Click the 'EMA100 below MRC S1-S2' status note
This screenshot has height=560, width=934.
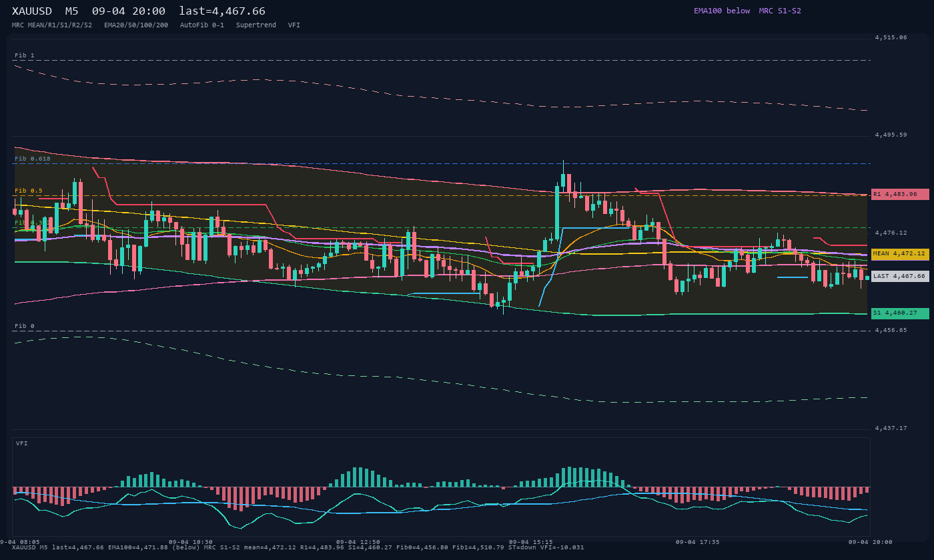point(747,11)
